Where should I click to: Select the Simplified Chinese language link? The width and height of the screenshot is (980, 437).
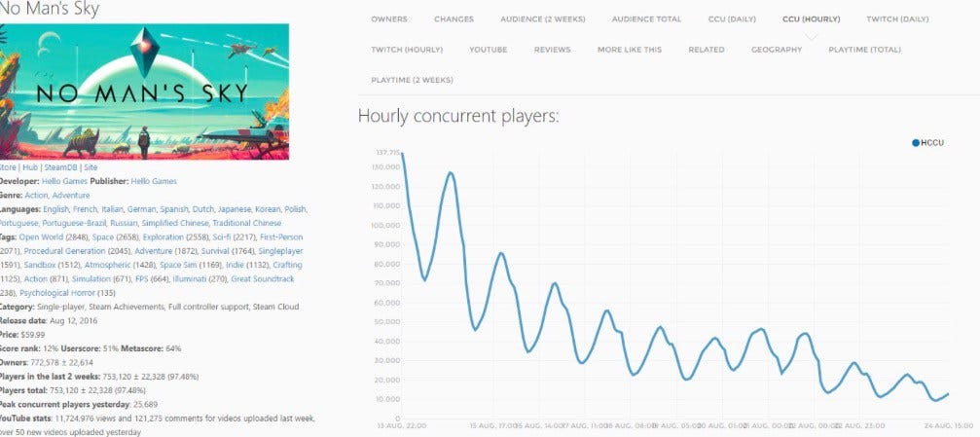coord(175,223)
